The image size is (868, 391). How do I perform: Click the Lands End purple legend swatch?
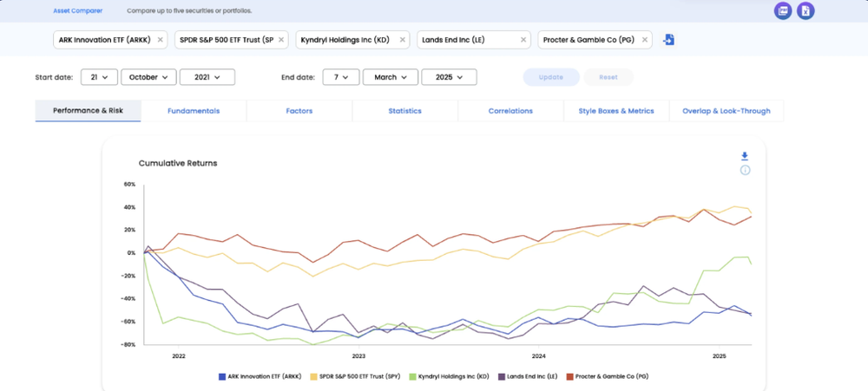[x=502, y=376]
